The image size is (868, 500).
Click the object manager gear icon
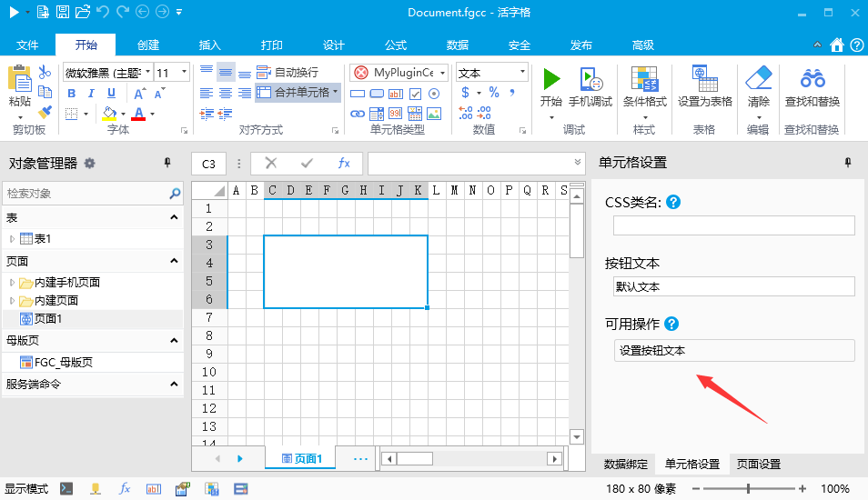(x=89, y=163)
